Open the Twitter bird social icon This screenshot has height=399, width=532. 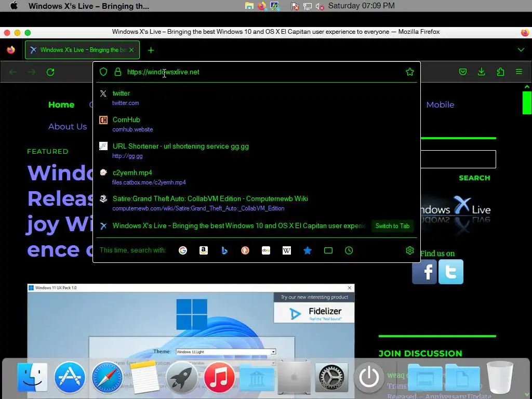[x=451, y=272]
